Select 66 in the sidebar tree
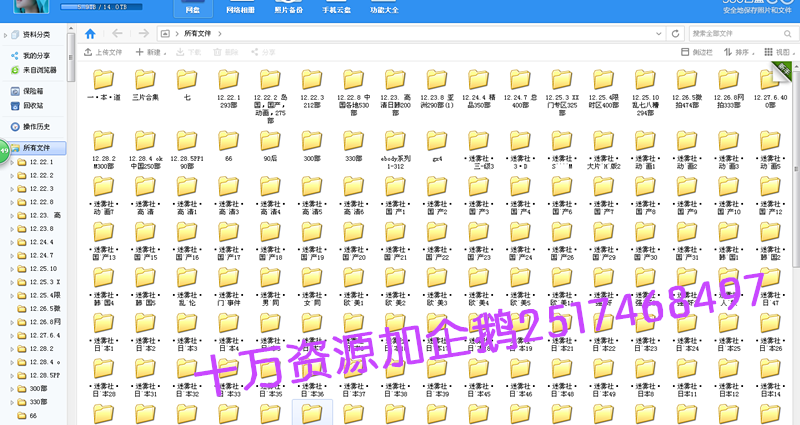The height and width of the screenshot is (425, 800). pyautogui.click(x=33, y=416)
